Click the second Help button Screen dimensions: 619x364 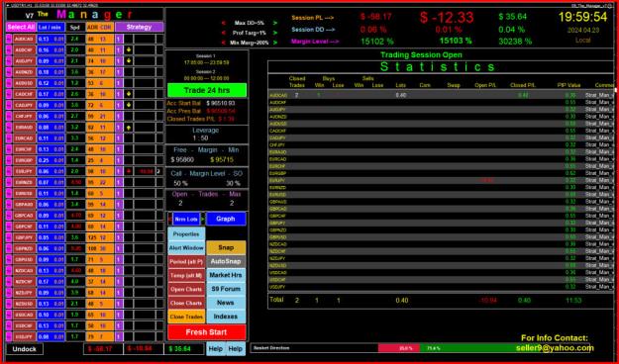[x=236, y=349]
